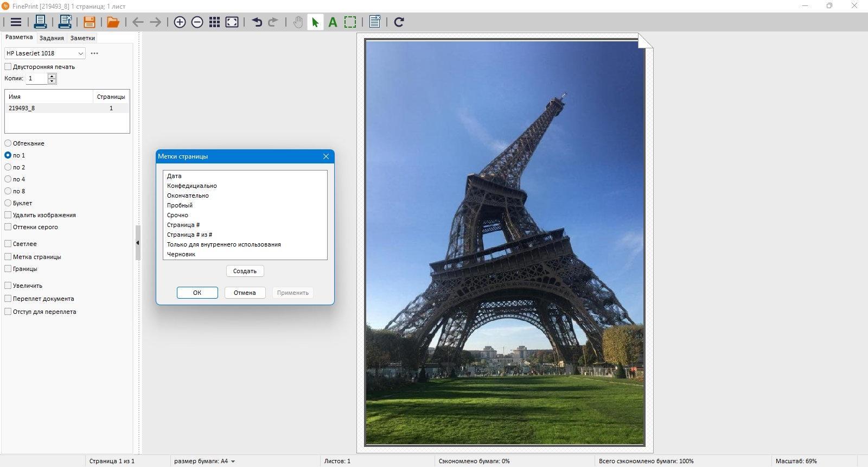This screenshot has height=467, width=868.
Task: Click the 'Создать' button in dialog
Action: click(x=245, y=271)
